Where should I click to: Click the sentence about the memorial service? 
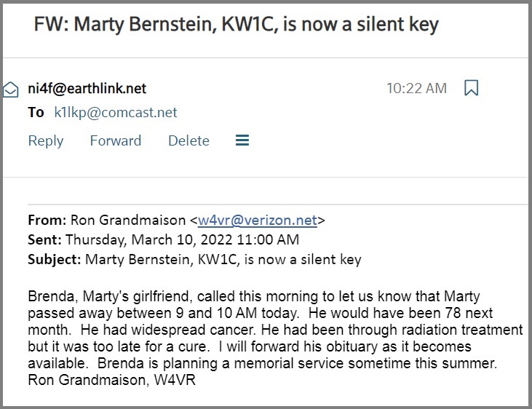(297, 363)
